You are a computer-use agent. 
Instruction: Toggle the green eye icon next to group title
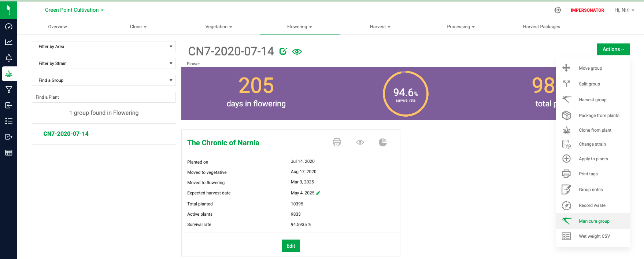coord(297,52)
